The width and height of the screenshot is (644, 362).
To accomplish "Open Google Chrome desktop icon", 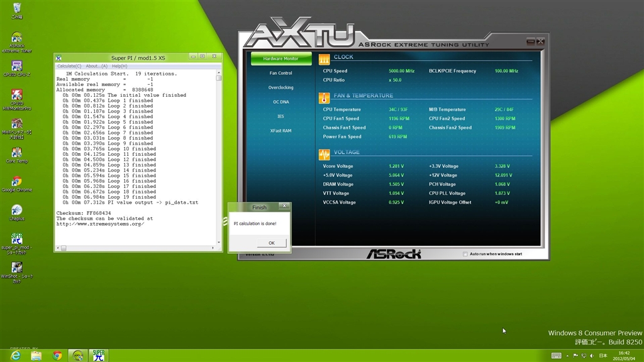I will point(17,182).
